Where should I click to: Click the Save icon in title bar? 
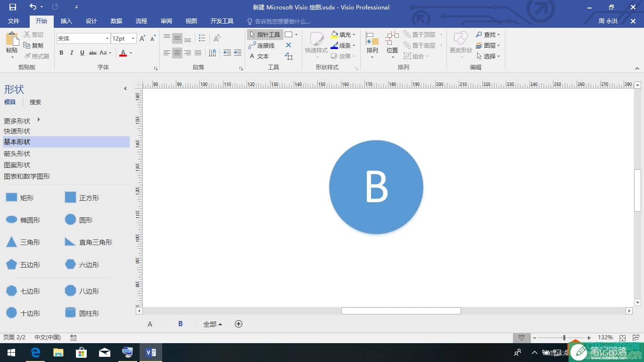[13, 7]
